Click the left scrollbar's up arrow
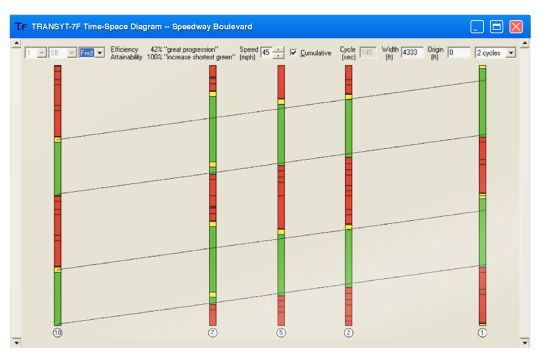Image resolution: width=541 pixels, height=360 pixels. pos(16,43)
